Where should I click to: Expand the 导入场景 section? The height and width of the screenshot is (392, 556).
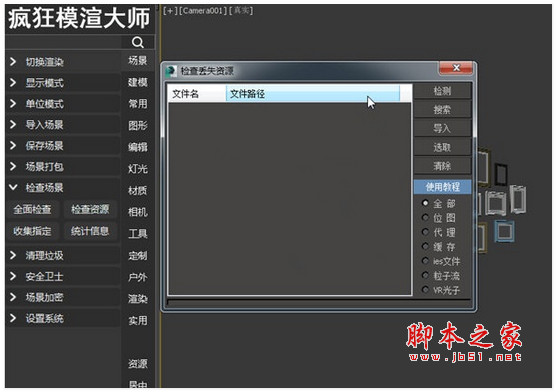tap(63, 125)
